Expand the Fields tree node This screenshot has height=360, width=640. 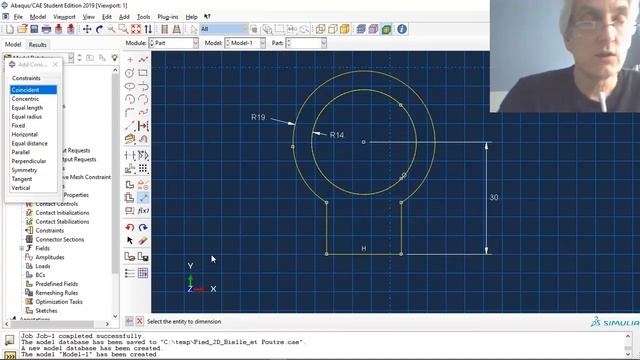click(x=22, y=248)
